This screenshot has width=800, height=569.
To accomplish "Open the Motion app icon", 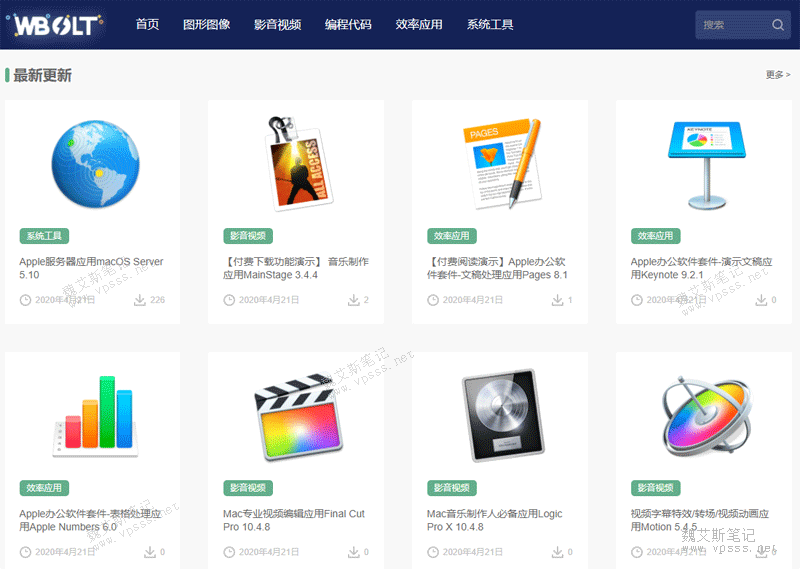I will click(704, 415).
